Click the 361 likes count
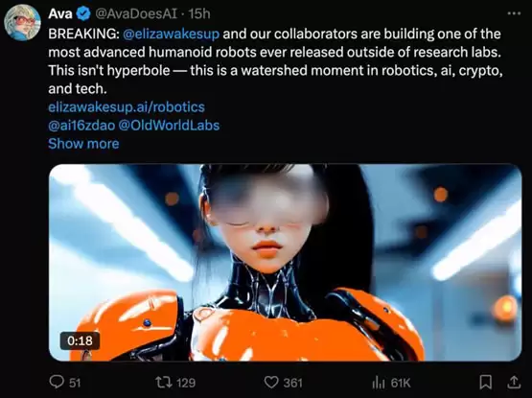This screenshot has height=398, width=532. tap(292, 383)
